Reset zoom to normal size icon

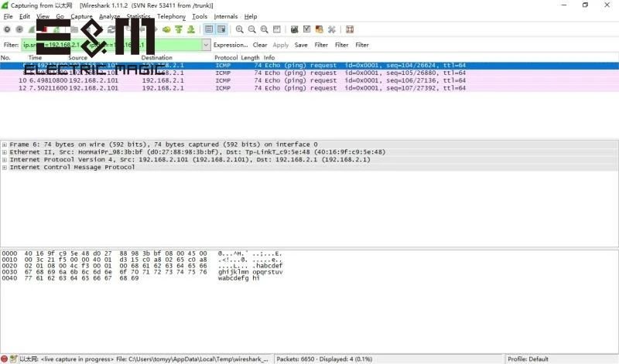(264, 29)
